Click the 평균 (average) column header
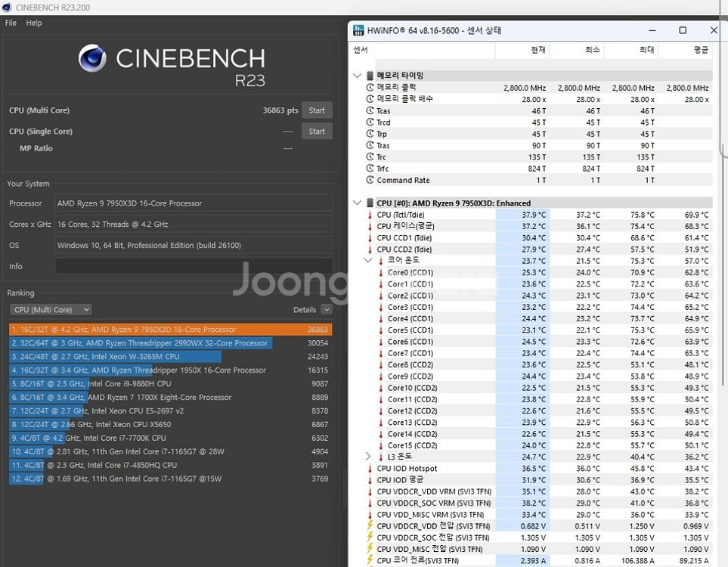Image resolution: width=728 pixels, height=567 pixels. point(701,50)
